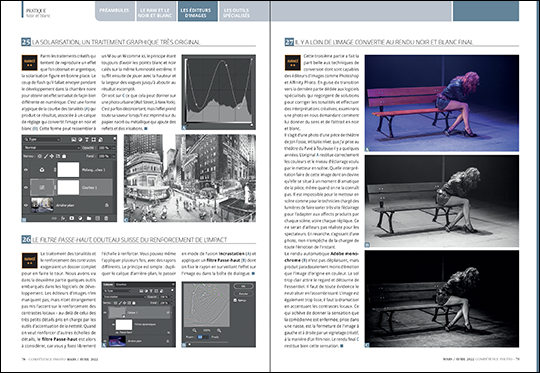Screen dimensions: 540x373
Task: Click zoom out magnifier in Passe-haut dialog
Action: pos(195,330)
